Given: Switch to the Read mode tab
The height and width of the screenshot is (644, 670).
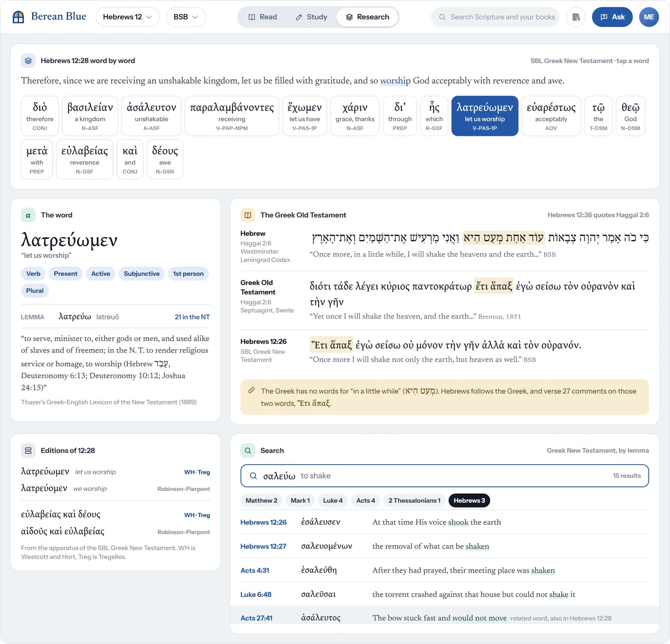Looking at the screenshot, I should point(263,17).
